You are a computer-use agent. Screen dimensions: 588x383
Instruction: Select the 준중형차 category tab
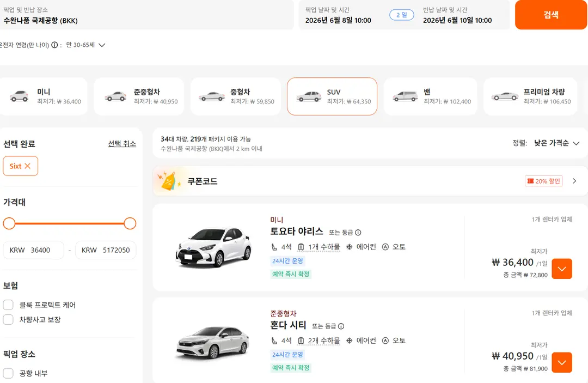point(139,96)
